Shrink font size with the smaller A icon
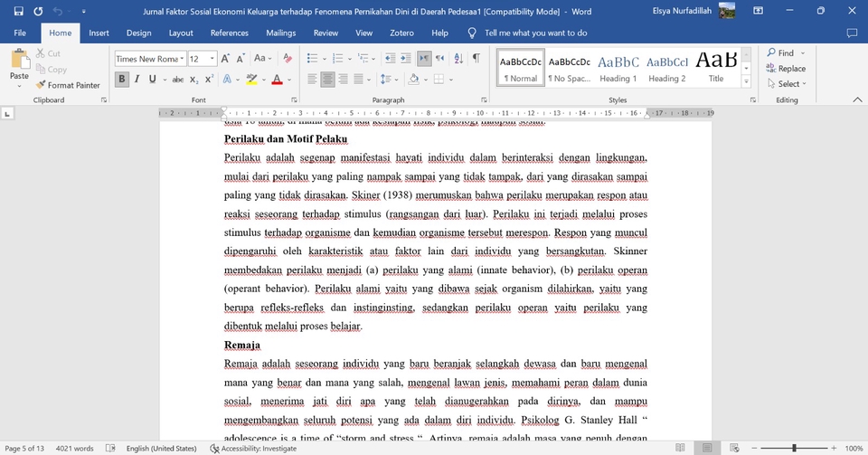 241,58
